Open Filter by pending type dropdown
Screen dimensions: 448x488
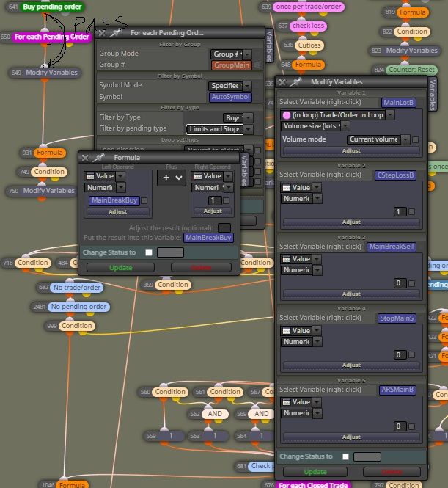(219, 129)
